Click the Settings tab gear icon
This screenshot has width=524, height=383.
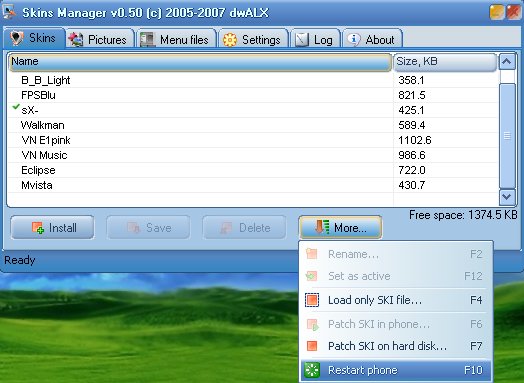230,40
